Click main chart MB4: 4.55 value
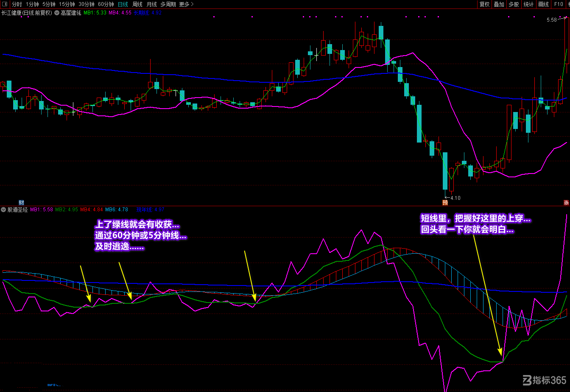This screenshot has width=570, height=392. pyautogui.click(x=120, y=13)
